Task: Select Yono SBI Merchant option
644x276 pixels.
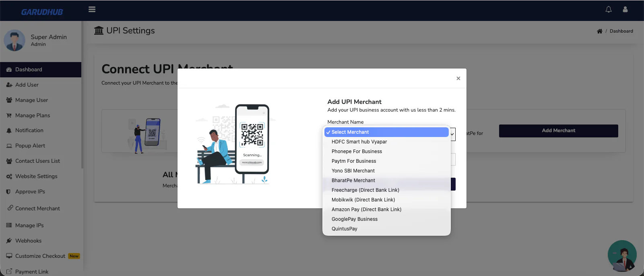Action: pyautogui.click(x=353, y=171)
